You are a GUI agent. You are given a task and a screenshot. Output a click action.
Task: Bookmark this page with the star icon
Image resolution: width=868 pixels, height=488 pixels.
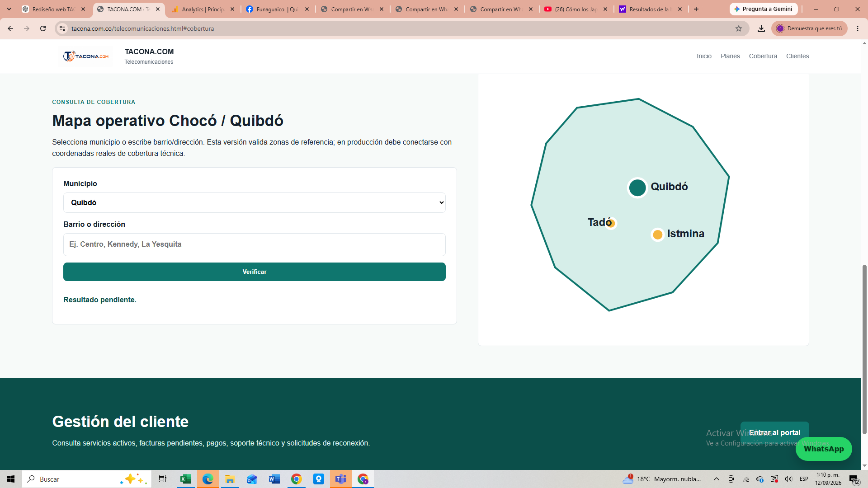pos(739,28)
